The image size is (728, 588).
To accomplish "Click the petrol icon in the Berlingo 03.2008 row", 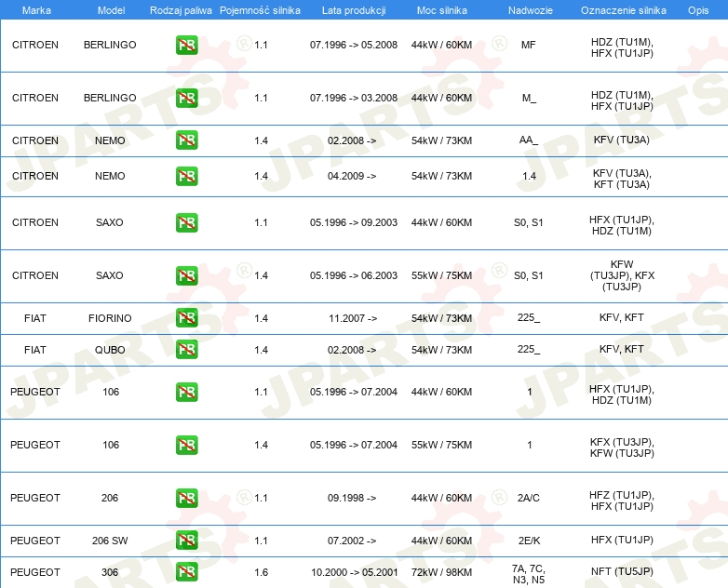I will 186,98.
